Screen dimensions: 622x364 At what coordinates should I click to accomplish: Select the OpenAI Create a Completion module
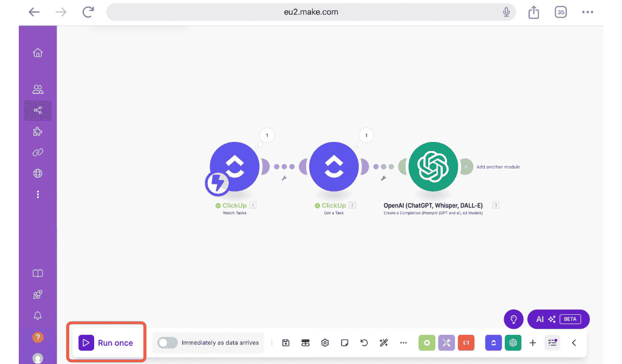(433, 167)
